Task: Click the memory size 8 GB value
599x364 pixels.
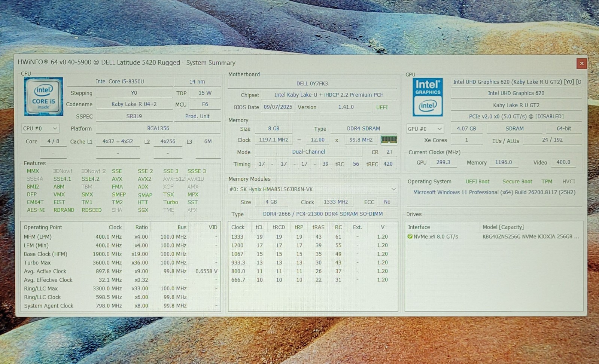Action: (x=274, y=128)
